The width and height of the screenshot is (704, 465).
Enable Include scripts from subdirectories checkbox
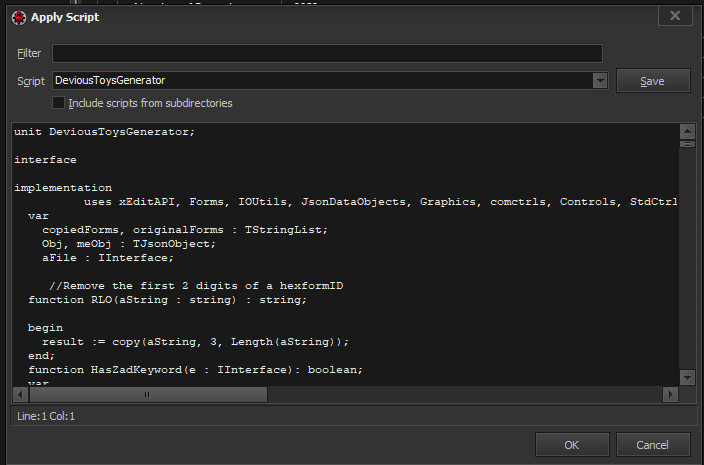pyautogui.click(x=58, y=103)
